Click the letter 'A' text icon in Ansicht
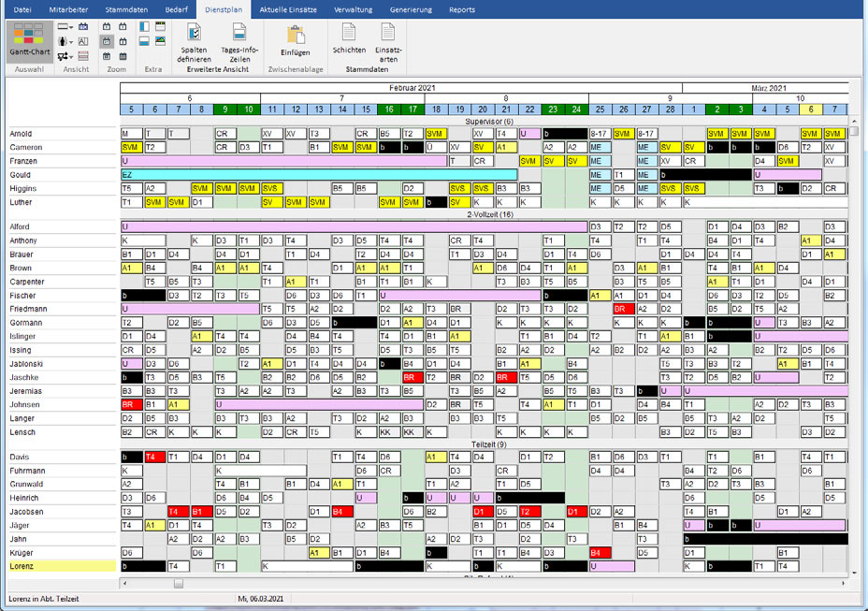The width and height of the screenshot is (868, 611). (83, 41)
